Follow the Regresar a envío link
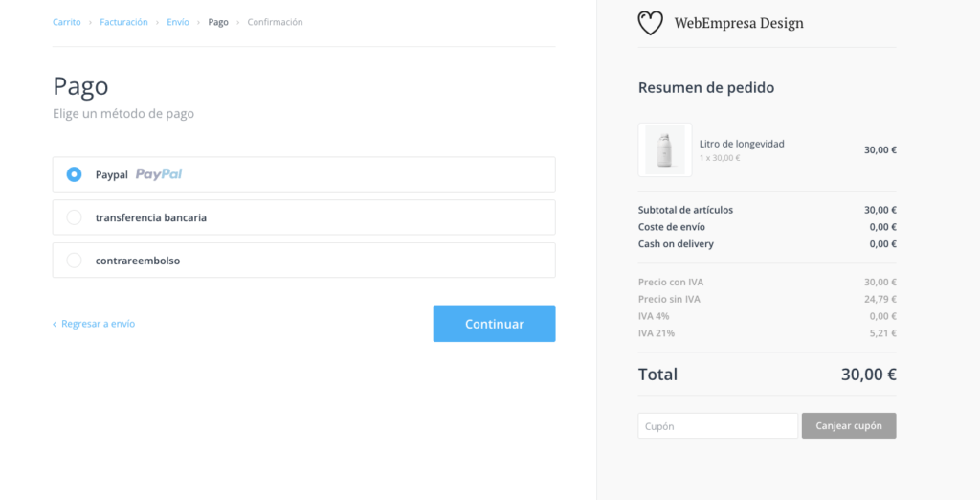The height and width of the screenshot is (500, 980). [99, 324]
